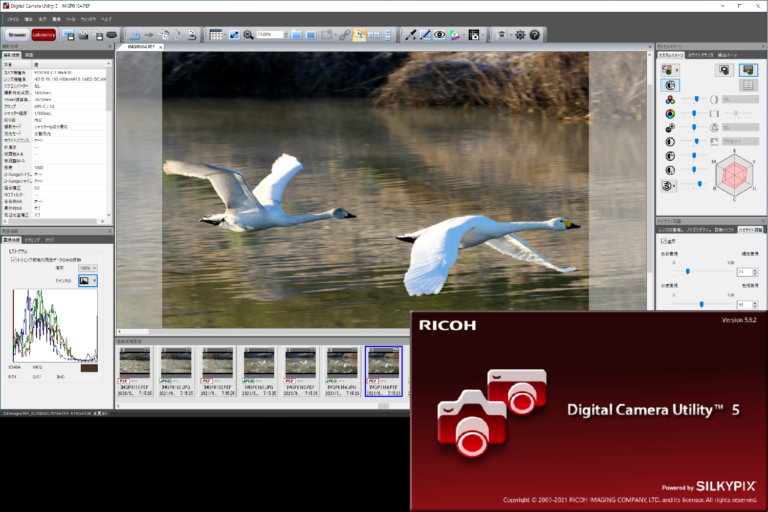Click the stepper beside the upper highlight value
The height and width of the screenshot is (512, 768).
point(755,271)
